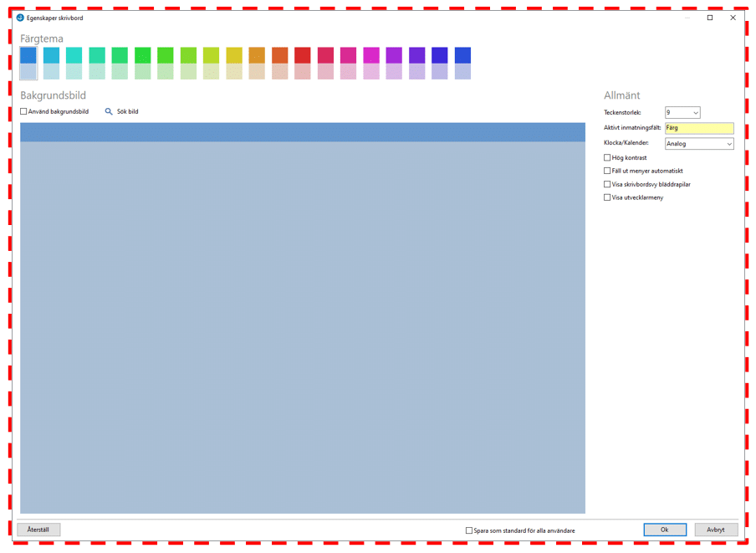Pick the magenta color theme swatch
This screenshot has height=553, width=756.
click(x=371, y=63)
